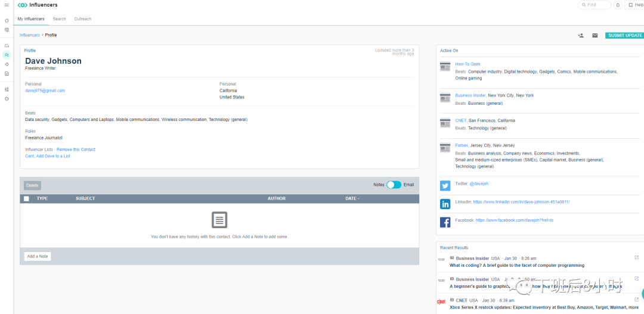This screenshot has width=644, height=314.
Task: Click the LinkedIn icon
Action: (445, 204)
